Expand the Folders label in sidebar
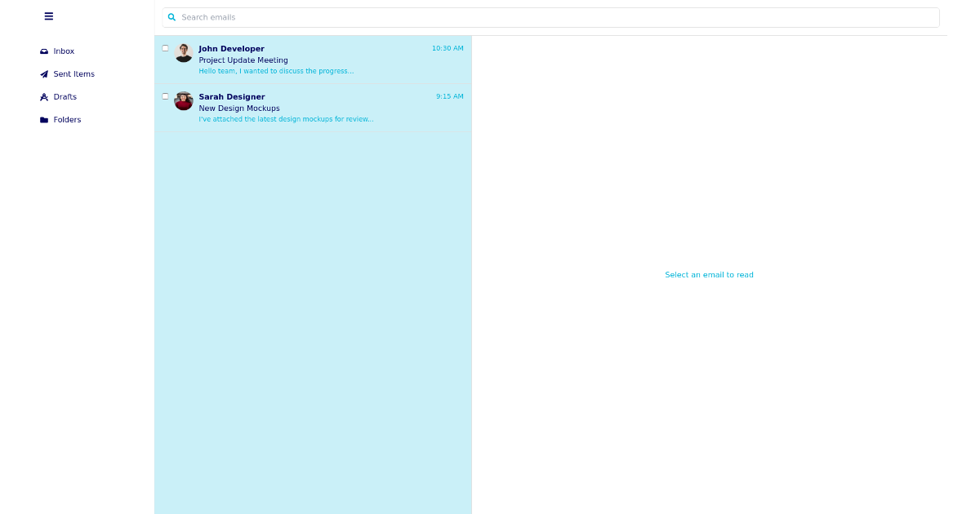This screenshot has height=514, width=980. click(67, 120)
